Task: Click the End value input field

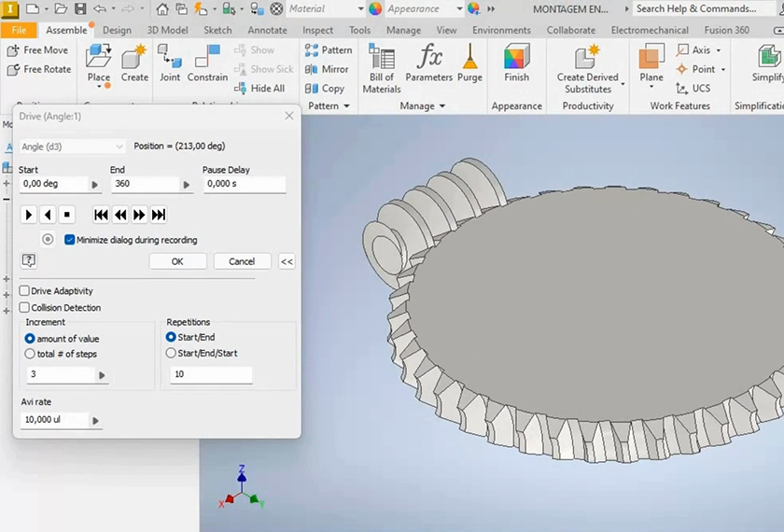Action: pyautogui.click(x=145, y=185)
